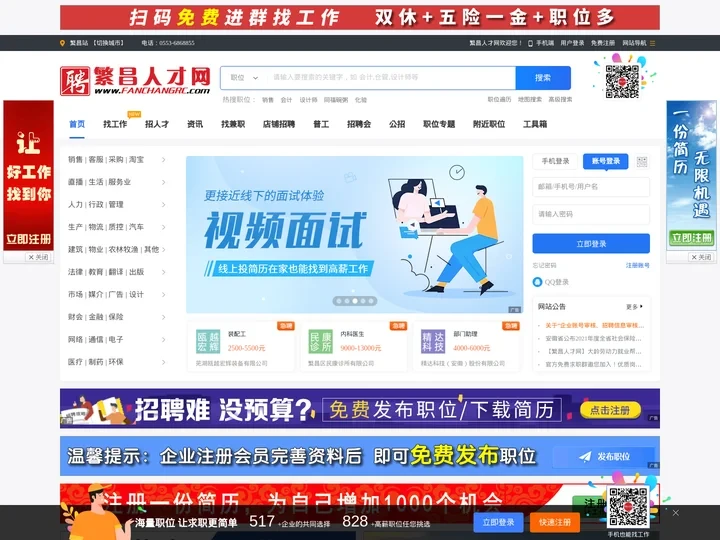Viewport: 720px width, 540px height.
Task: Open the 网站导航 menu icon
Action: pyautogui.click(x=652, y=43)
